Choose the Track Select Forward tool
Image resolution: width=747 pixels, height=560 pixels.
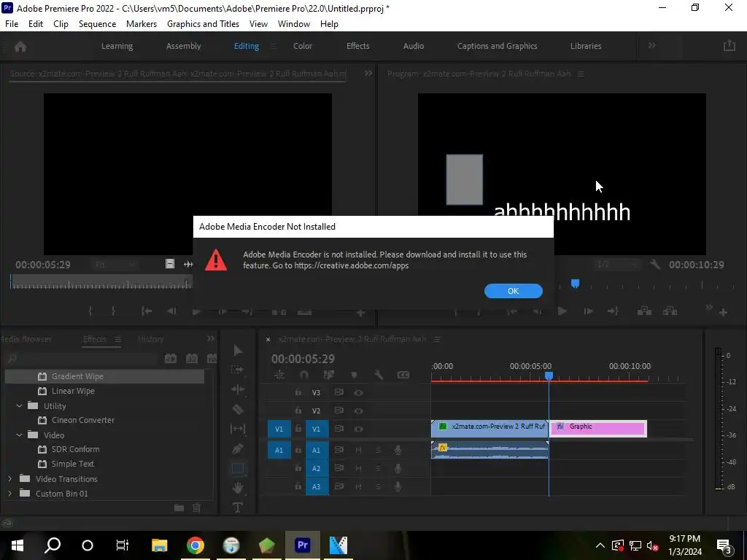(x=237, y=370)
